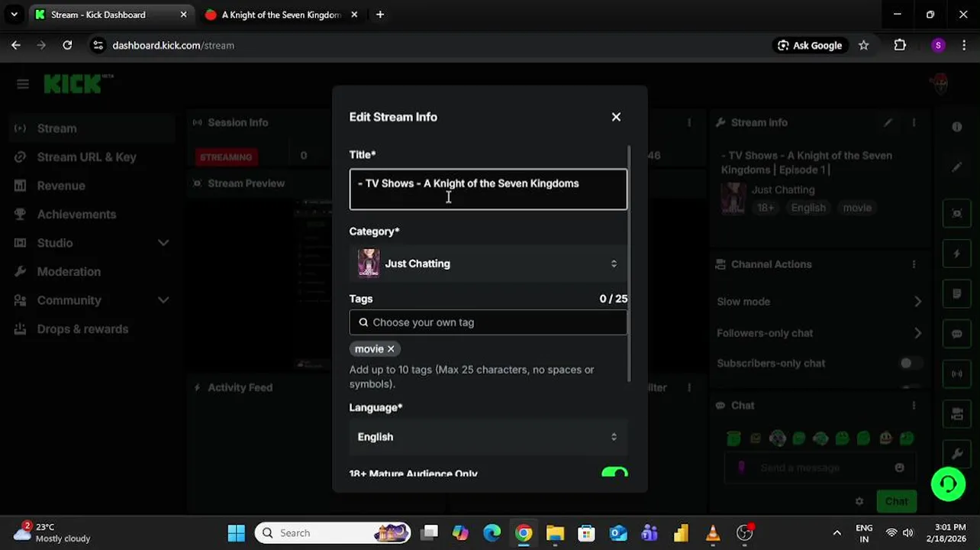Open the browser extensions menu
The width and height of the screenshot is (980, 550).
[x=900, y=45]
